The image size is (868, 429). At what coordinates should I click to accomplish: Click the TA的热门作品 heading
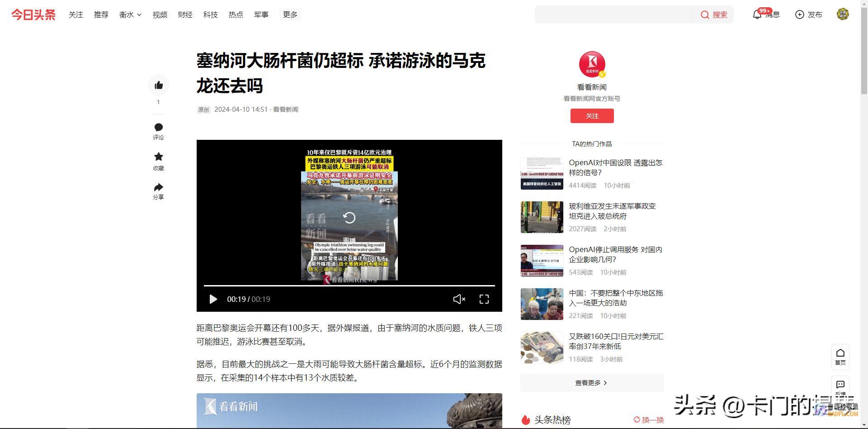[592, 144]
